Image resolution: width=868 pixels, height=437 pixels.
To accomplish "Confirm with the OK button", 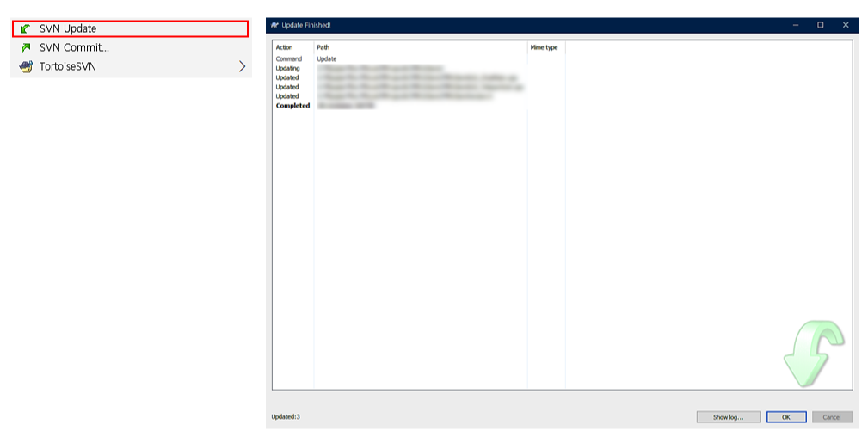I will pos(786,417).
